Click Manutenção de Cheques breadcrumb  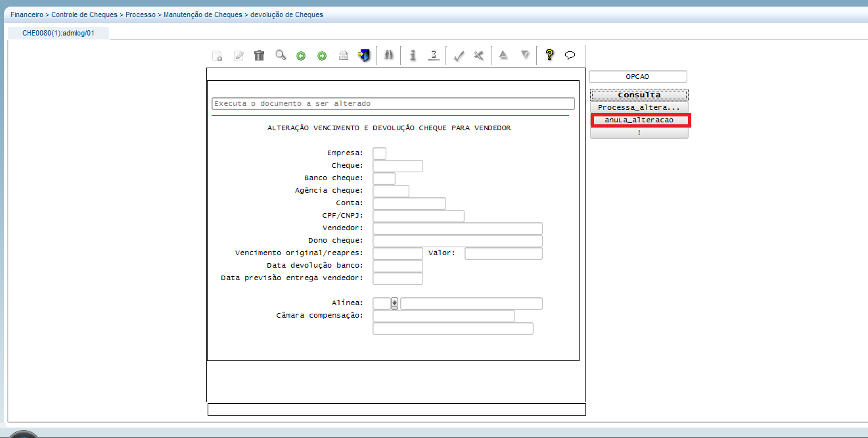pos(202,14)
